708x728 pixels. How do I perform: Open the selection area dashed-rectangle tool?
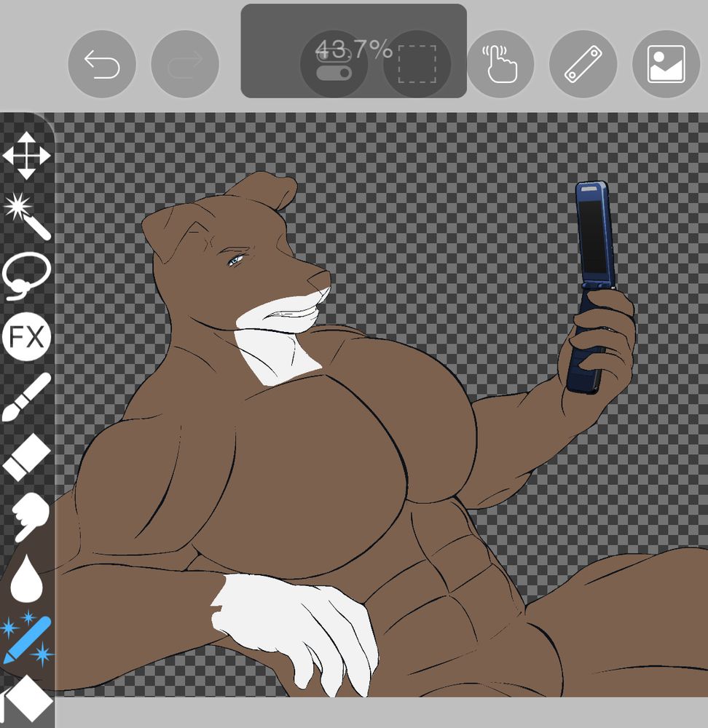point(417,64)
